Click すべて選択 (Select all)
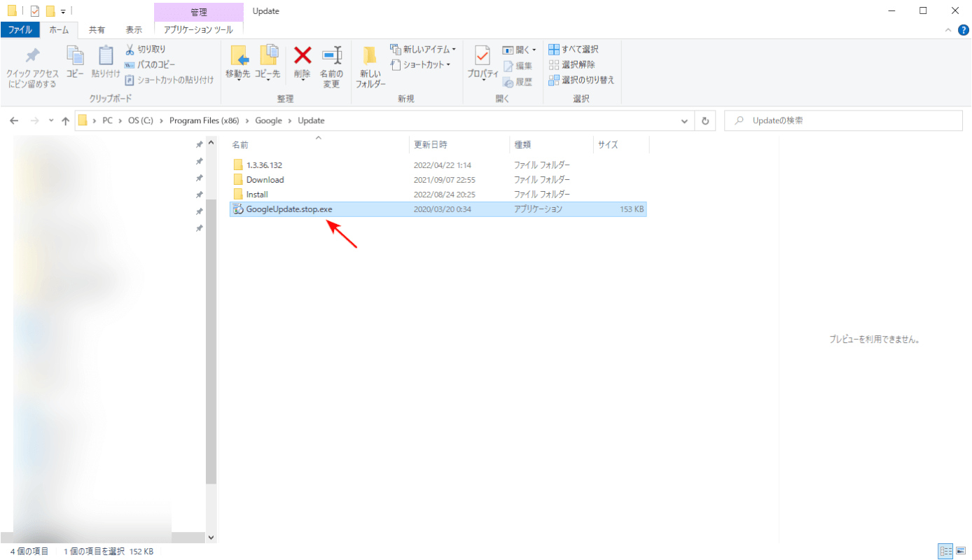The height and width of the screenshot is (560, 972). pyautogui.click(x=574, y=50)
